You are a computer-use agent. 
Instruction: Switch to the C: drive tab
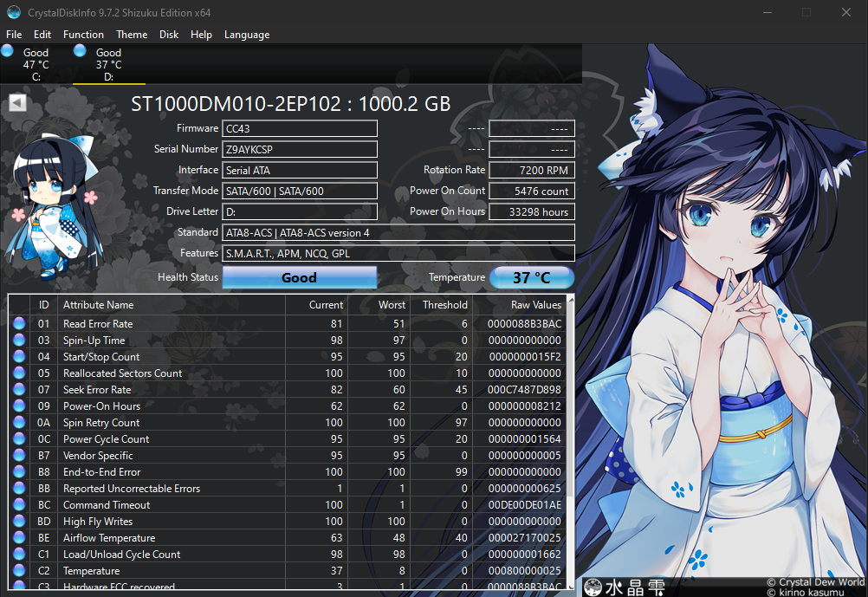point(36,64)
